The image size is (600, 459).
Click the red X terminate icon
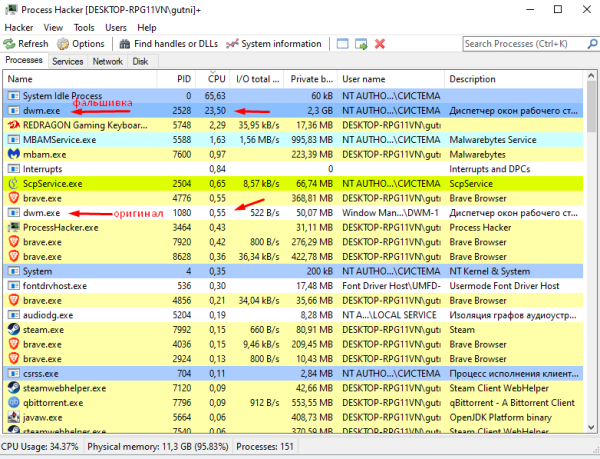[x=379, y=44]
